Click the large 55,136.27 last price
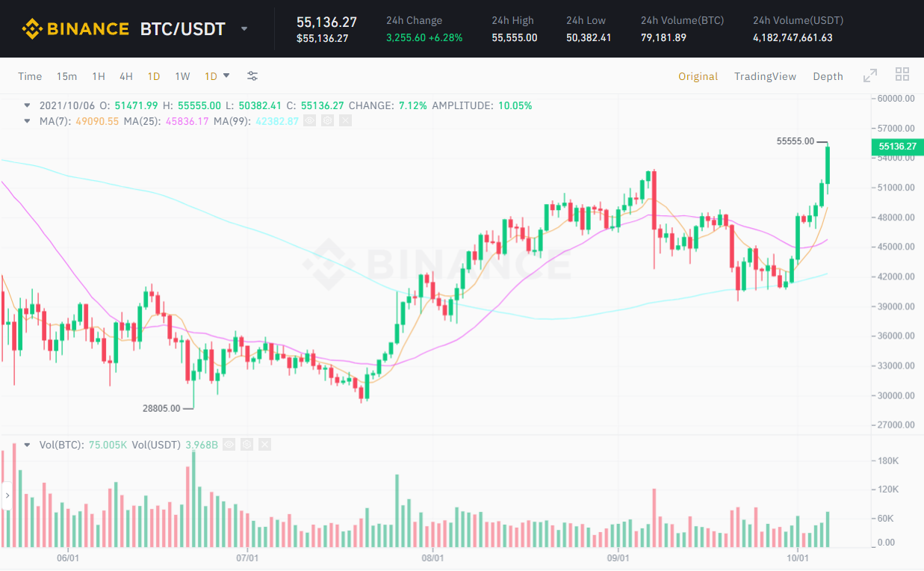This screenshot has height=571, width=924. tap(326, 22)
